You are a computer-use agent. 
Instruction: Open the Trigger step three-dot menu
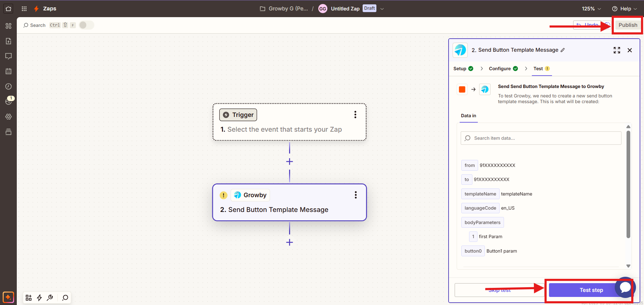tap(355, 115)
